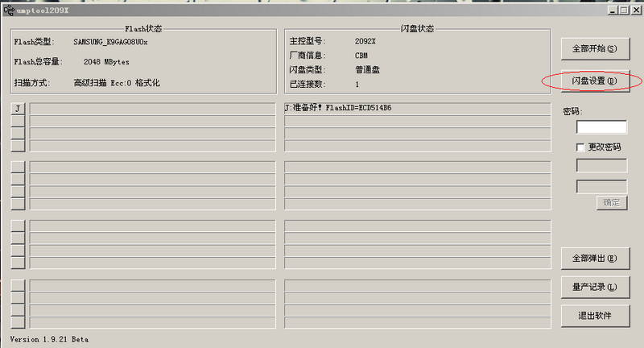Click the top slot button of bottom port group
644x348 pixels.
(x=18, y=286)
